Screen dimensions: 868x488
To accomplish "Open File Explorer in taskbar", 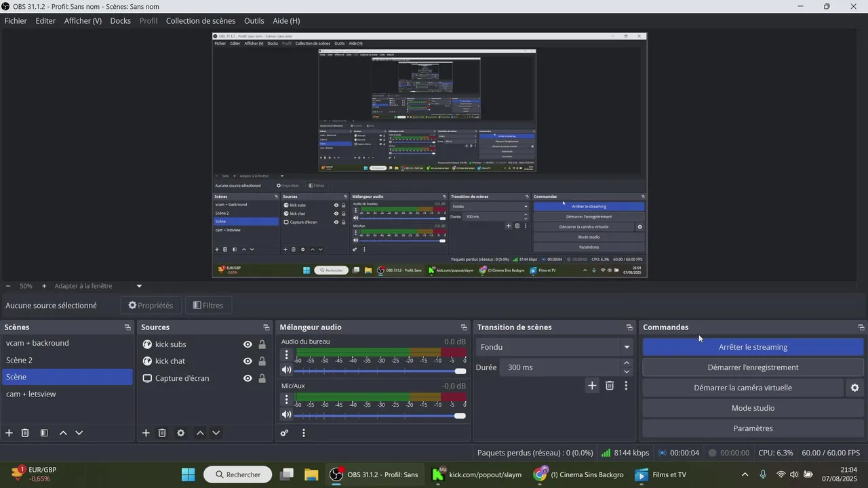I will click(x=311, y=474).
